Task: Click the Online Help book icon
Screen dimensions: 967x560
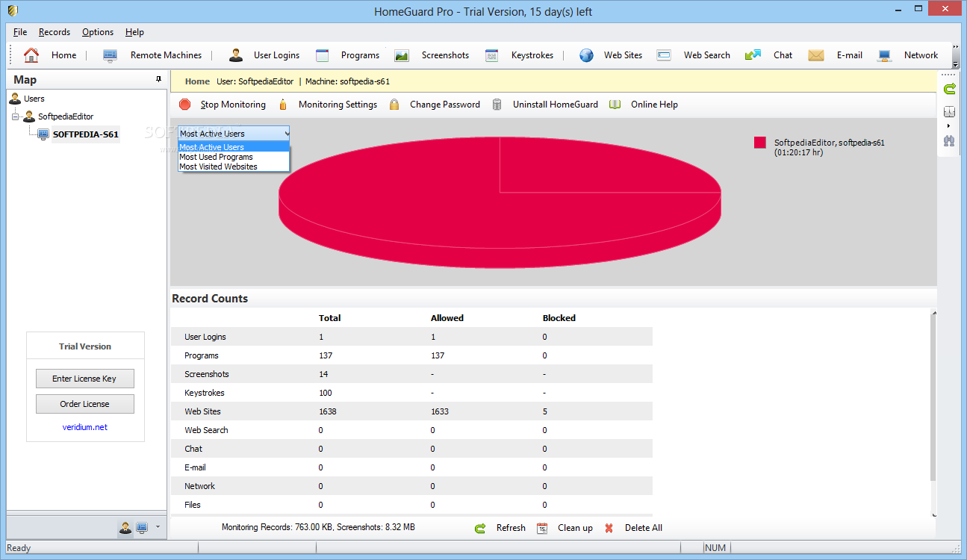Action: [615, 105]
